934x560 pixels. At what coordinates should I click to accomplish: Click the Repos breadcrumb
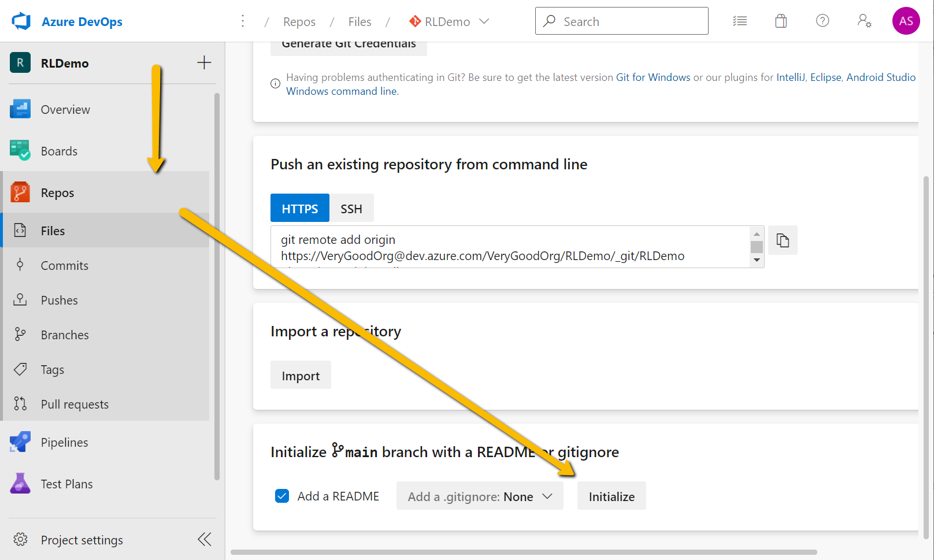pos(299,21)
